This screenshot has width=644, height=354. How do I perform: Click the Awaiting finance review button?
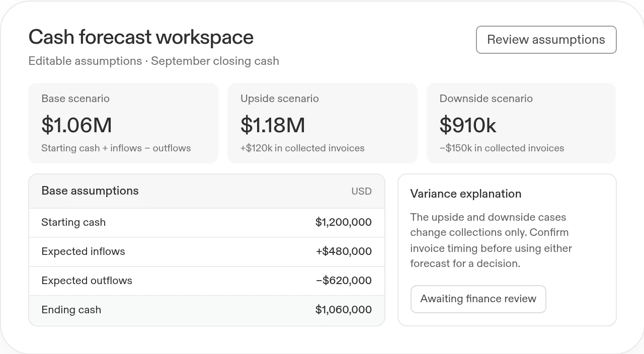(478, 299)
